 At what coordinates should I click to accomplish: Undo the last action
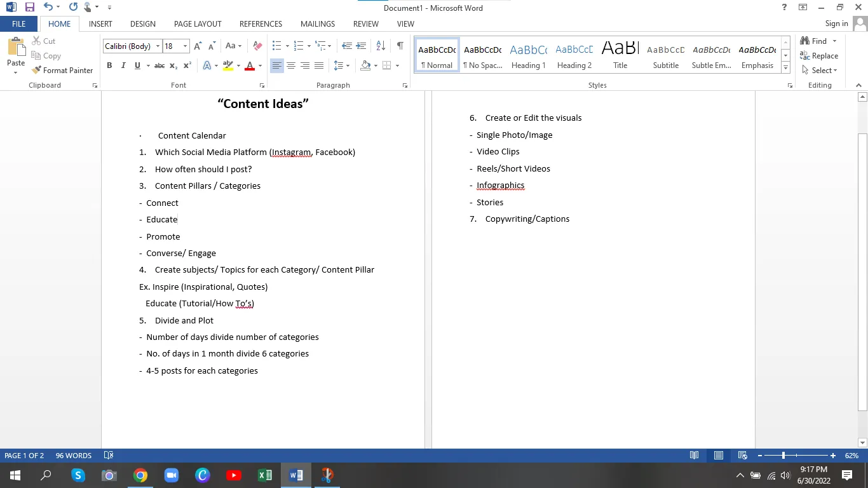coord(48,8)
